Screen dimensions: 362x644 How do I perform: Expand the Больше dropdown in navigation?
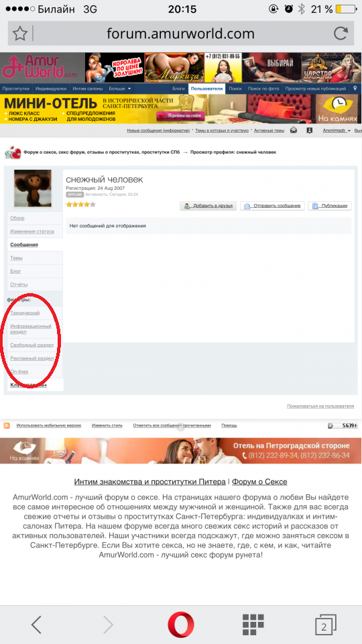(119, 89)
